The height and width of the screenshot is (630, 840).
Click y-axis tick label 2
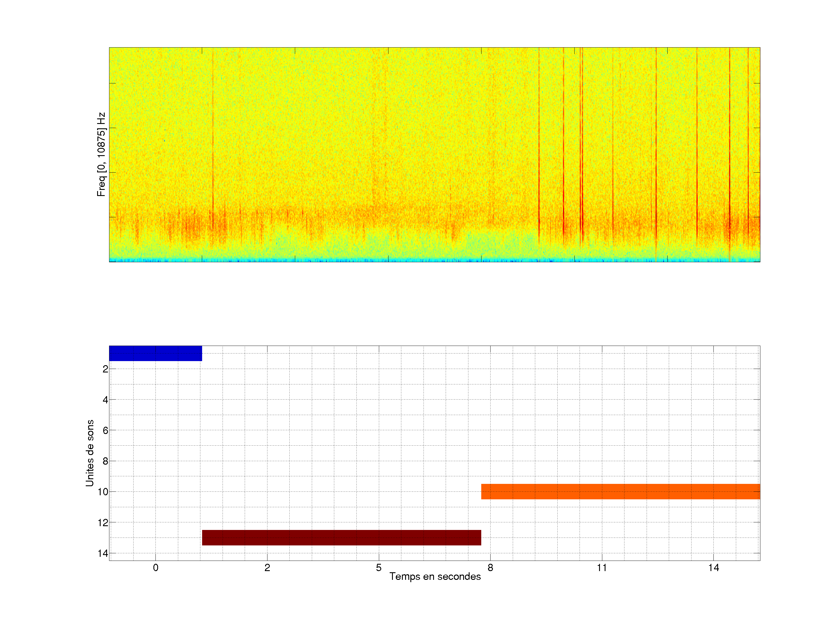click(x=105, y=369)
